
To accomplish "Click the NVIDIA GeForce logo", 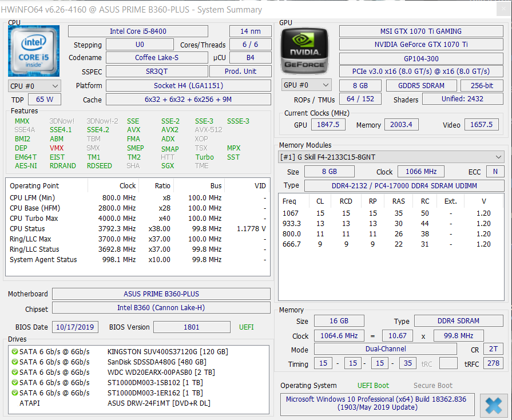I will click(x=305, y=51).
